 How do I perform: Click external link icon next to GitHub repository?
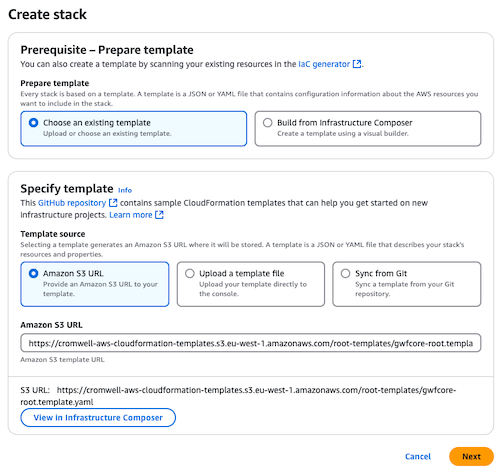pyautogui.click(x=113, y=203)
